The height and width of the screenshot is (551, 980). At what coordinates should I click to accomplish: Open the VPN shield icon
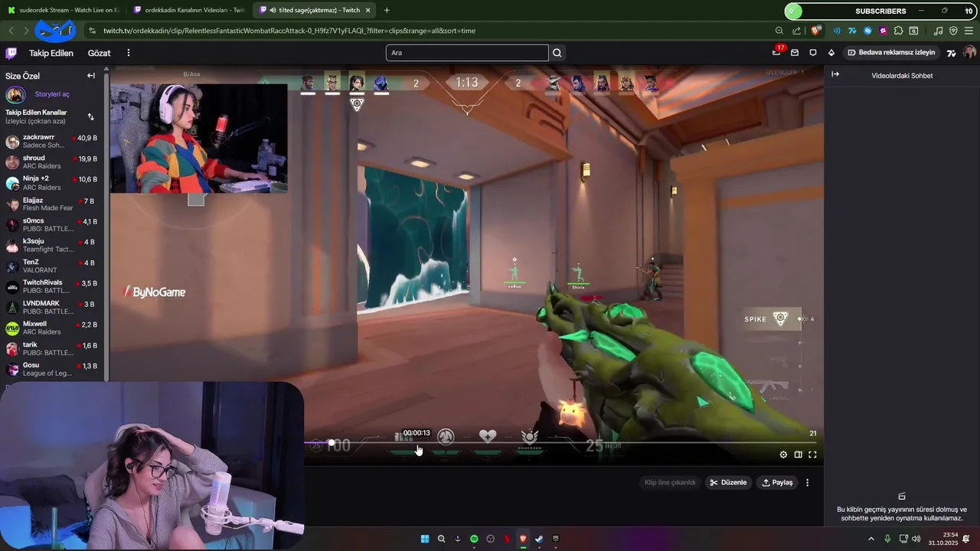[x=953, y=31]
